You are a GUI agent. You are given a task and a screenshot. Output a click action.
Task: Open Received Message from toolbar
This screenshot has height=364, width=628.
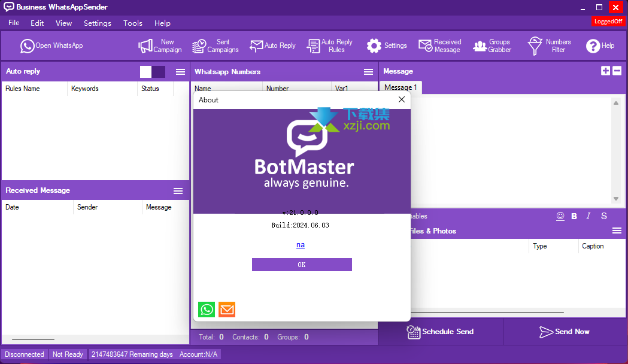coord(440,45)
